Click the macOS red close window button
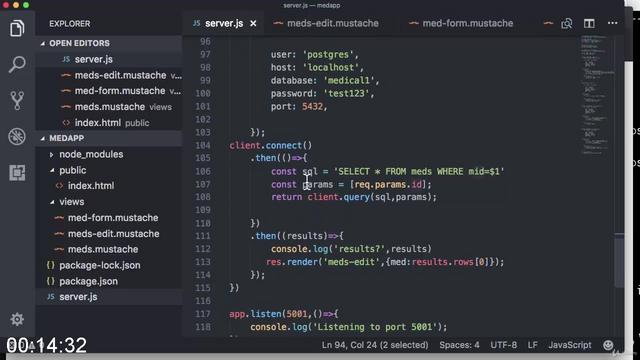The height and width of the screenshot is (360, 640). [6, 5]
